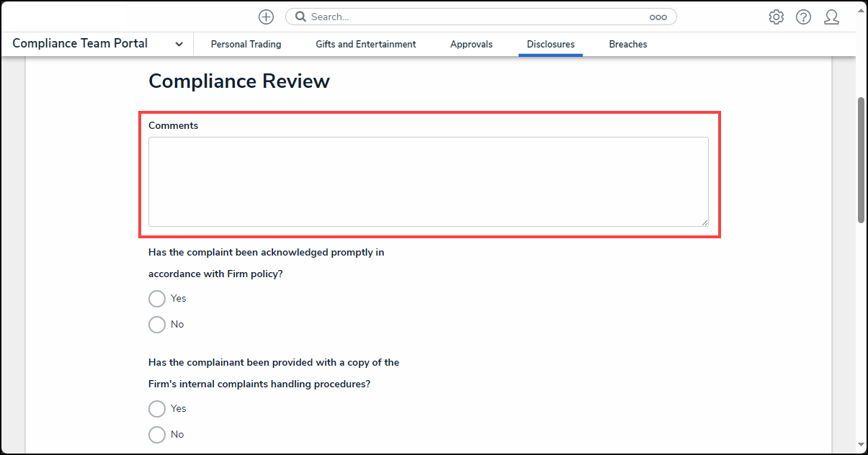868x455 pixels.
Task: Open the settings gear icon
Action: [x=776, y=17]
